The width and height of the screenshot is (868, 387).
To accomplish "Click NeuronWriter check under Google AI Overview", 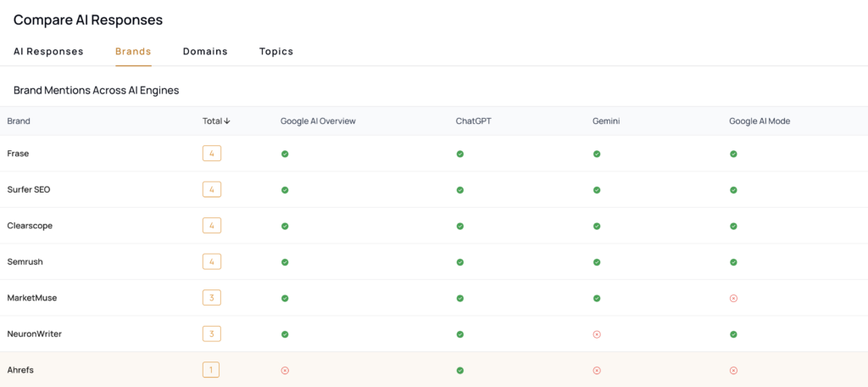I will click(x=285, y=334).
